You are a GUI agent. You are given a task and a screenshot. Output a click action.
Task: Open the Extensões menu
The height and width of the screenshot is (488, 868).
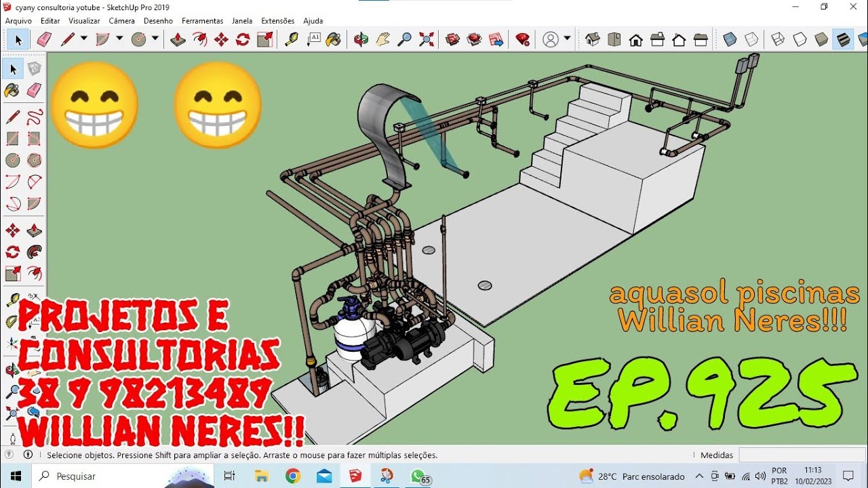pyautogui.click(x=278, y=21)
